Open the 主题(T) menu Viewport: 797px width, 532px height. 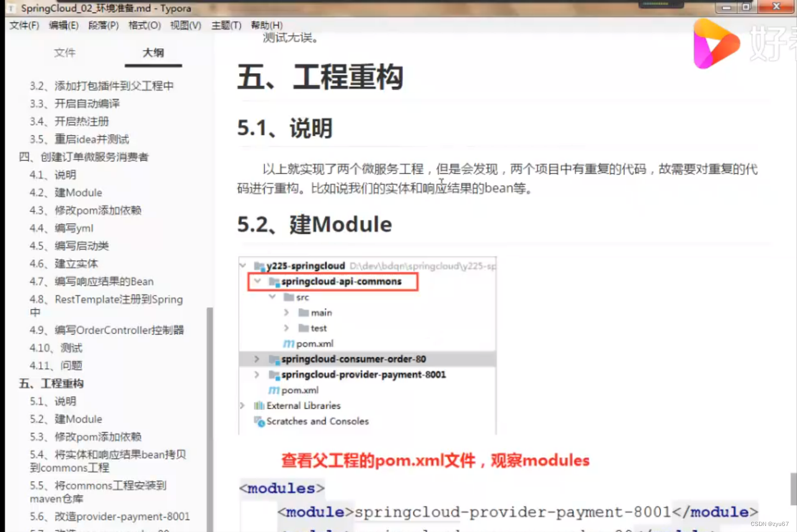[x=226, y=25]
